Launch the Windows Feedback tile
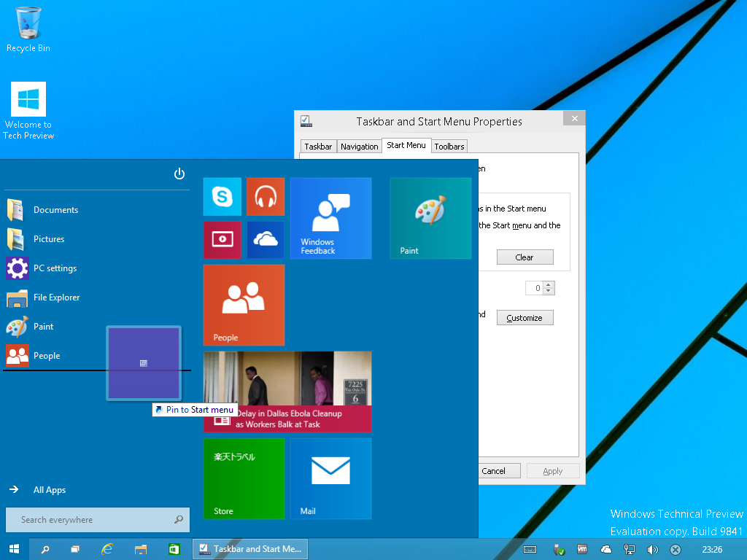 (x=330, y=218)
